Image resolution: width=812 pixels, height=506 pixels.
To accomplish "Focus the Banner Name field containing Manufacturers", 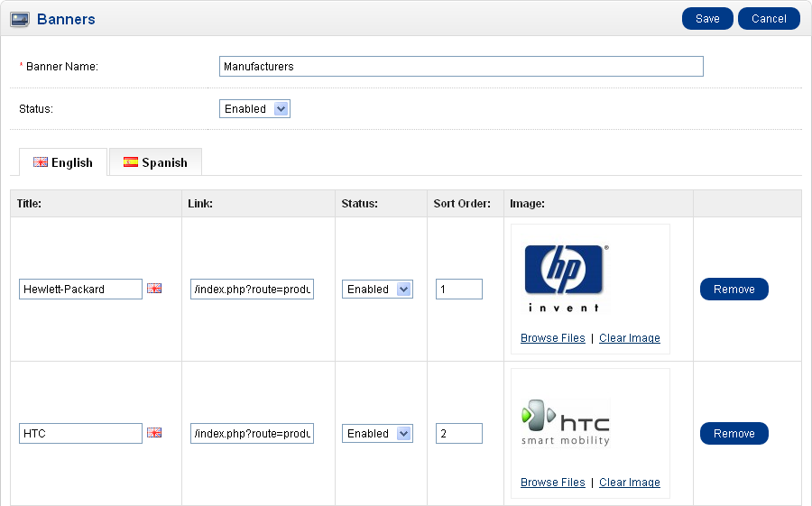I will tap(461, 66).
